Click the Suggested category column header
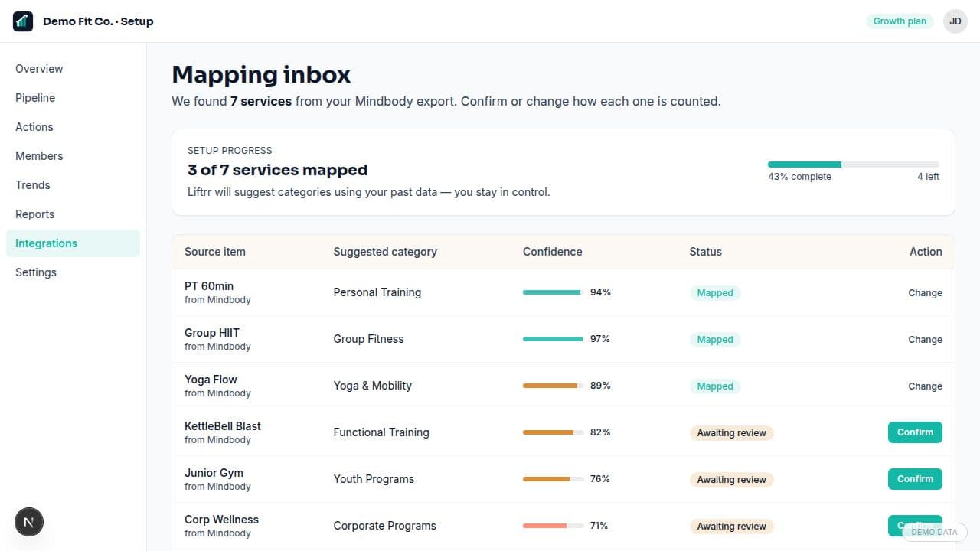Screen dimensions: 980x551 385,252
